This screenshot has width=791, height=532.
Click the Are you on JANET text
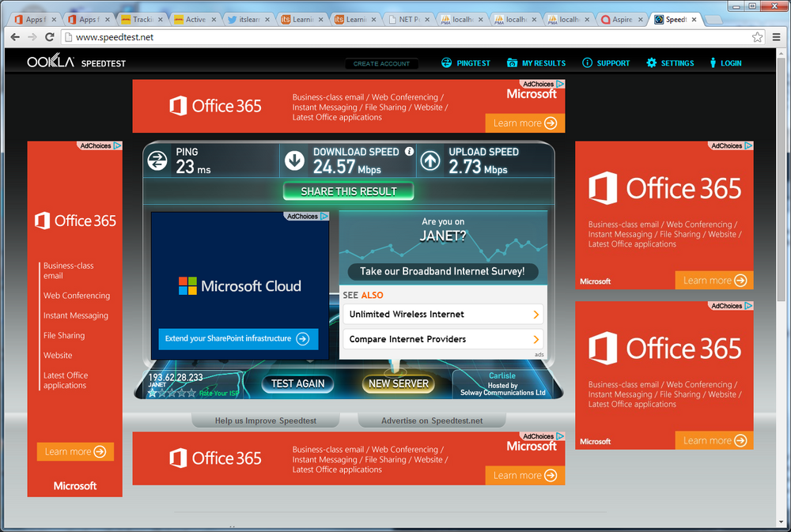tap(443, 229)
